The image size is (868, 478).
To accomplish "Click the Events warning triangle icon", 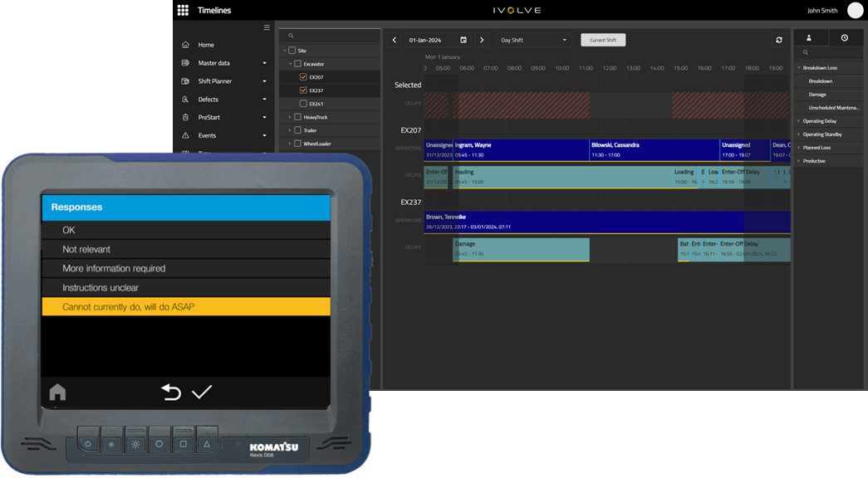I will click(185, 135).
